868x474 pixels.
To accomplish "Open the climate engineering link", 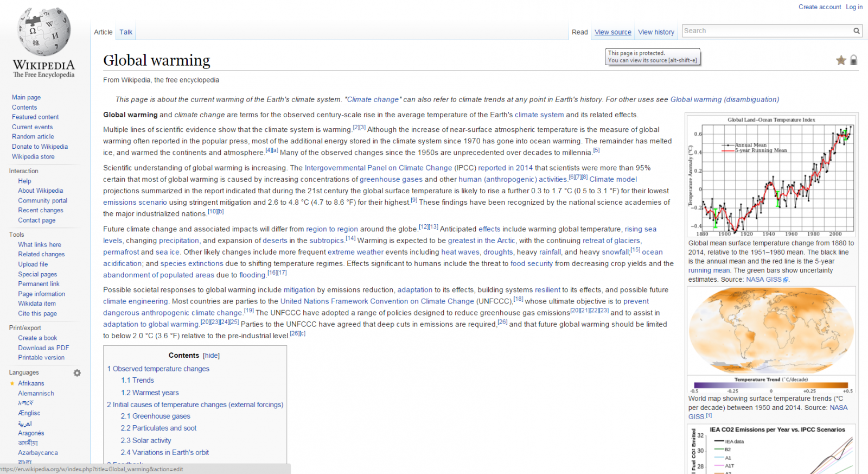I will coord(136,302).
